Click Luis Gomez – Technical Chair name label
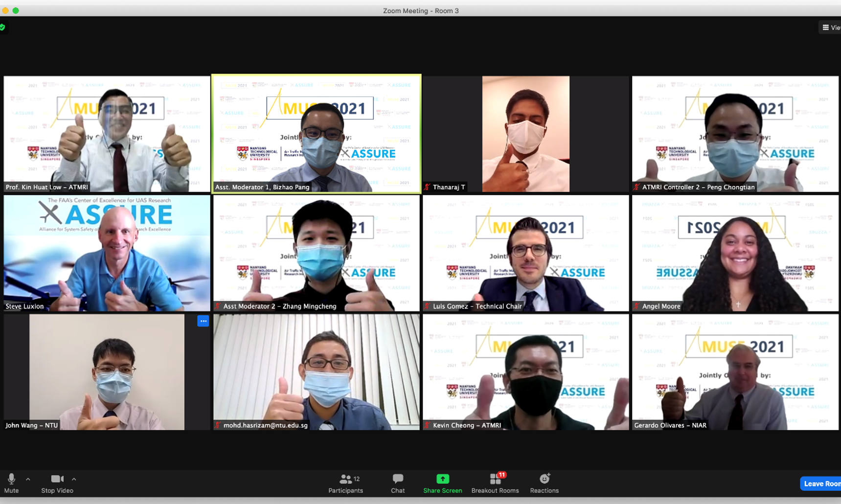The width and height of the screenshot is (841, 504). (477, 307)
